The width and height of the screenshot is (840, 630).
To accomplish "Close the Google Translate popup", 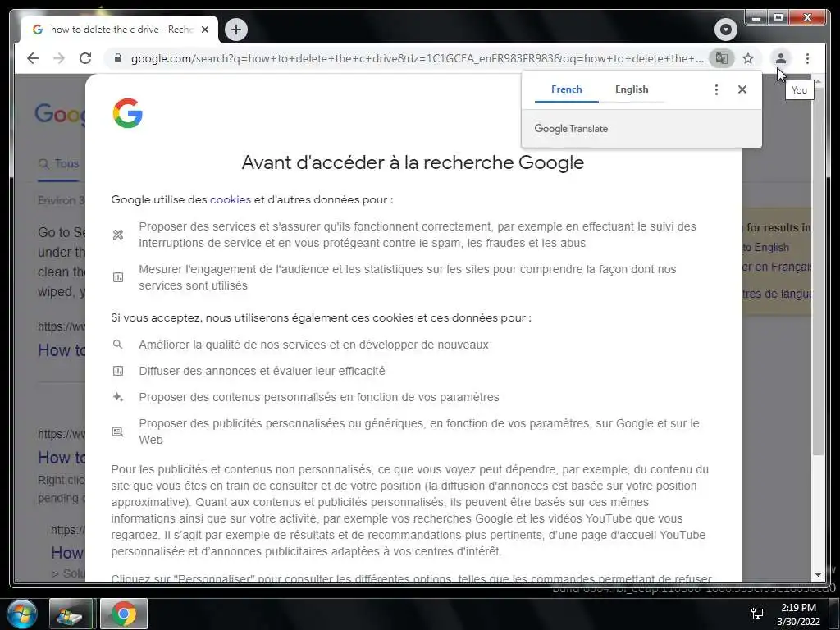I will (742, 89).
